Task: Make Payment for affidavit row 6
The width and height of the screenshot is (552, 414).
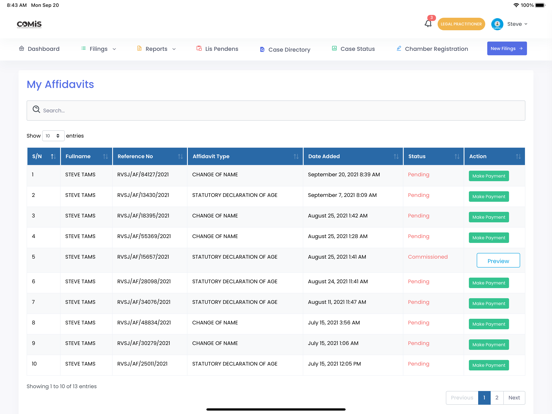Action: point(489,283)
